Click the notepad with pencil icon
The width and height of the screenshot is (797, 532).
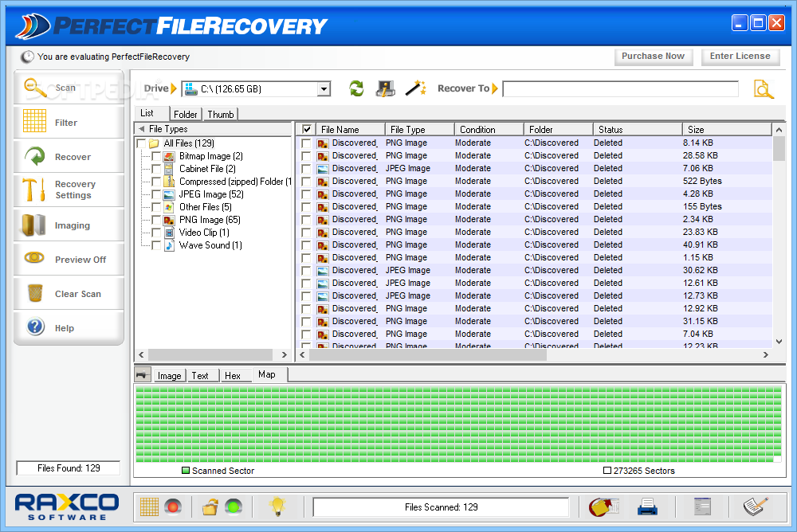[x=756, y=507]
